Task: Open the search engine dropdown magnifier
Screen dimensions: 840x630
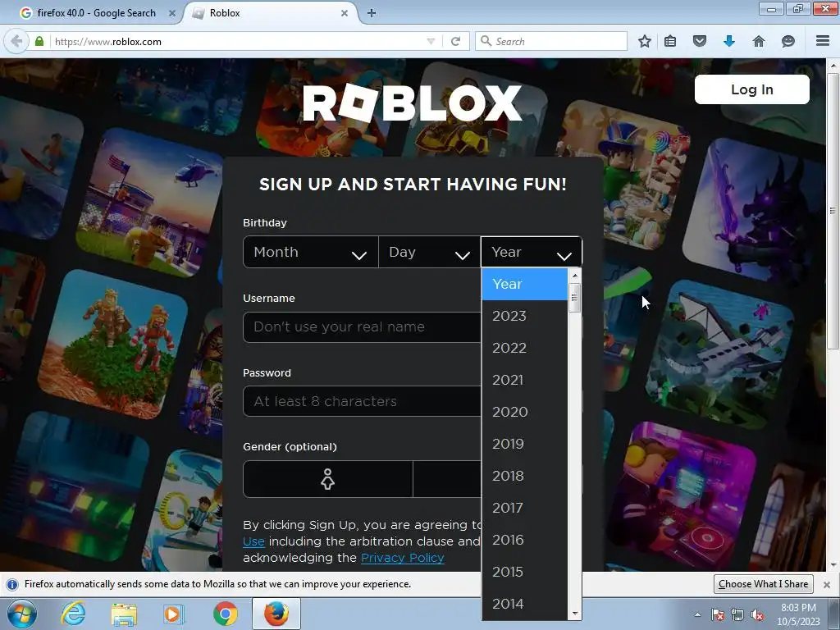Action: tap(486, 41)
